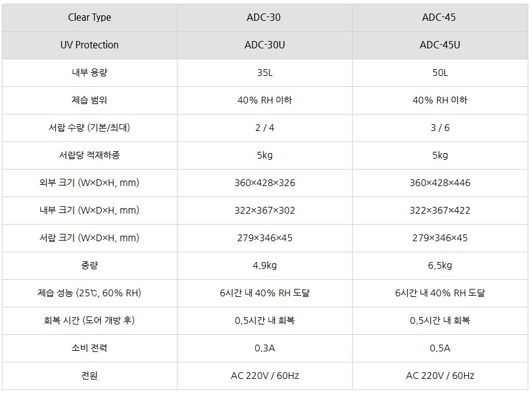Select the ADC-45 model header cell
This screenshot has width=532, height=393.
tap(440, 17)
